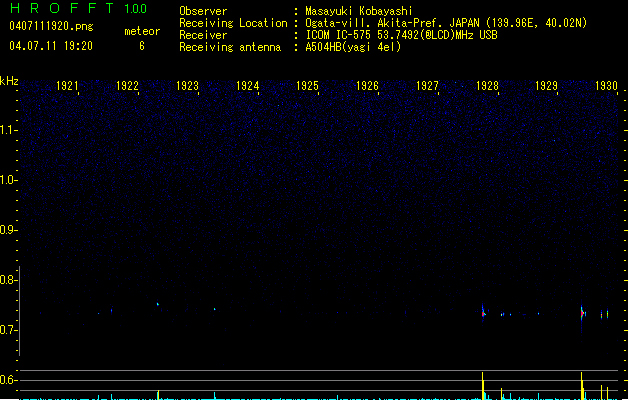Click the kHz frequency axis label
629x400 pixels.
coord(9,81)
